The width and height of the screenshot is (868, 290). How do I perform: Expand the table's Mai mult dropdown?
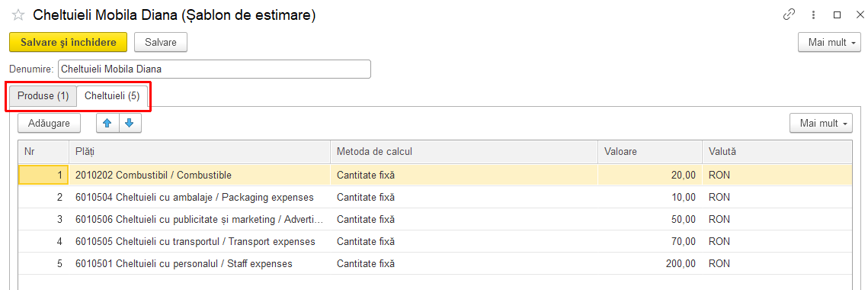821,123
